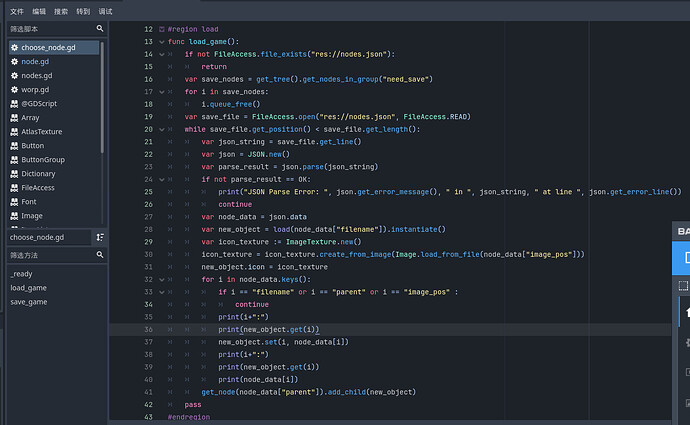Screen dimensions: 690x425
Task: Open Dictionary class documentation
Action: (x=38, y=174)
